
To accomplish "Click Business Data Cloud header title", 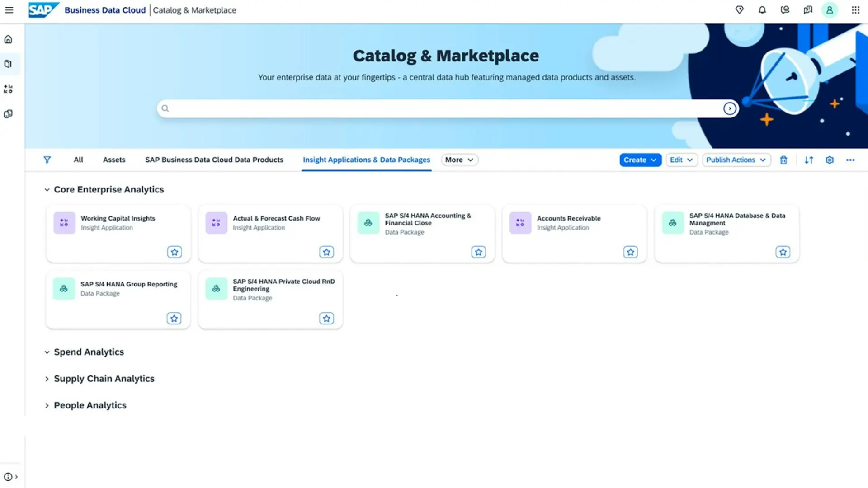I will pyautogui.click(x=105, y=10).
